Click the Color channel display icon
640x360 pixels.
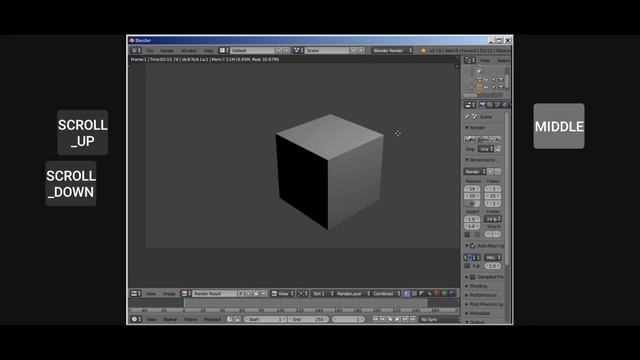click(414, 293)
